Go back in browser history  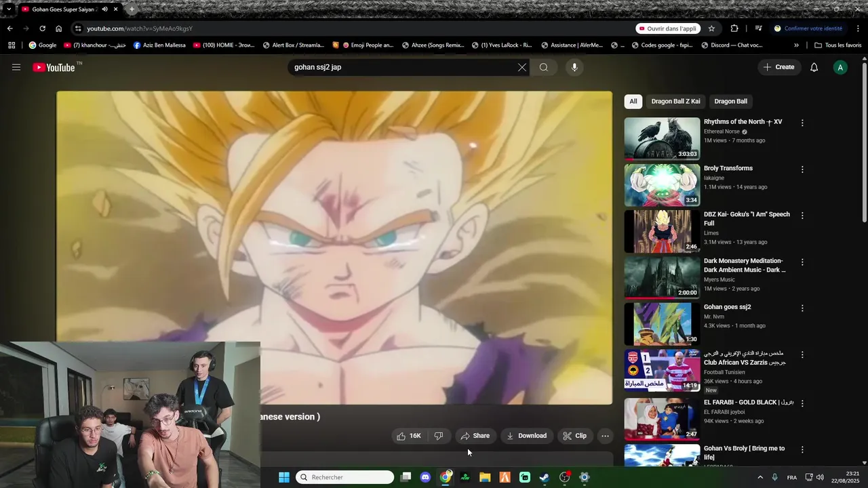(x=9, y=28)
